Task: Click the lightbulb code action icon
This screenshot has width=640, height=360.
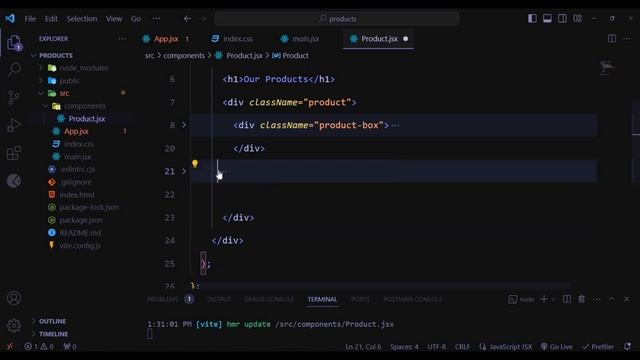Action: 195,164
